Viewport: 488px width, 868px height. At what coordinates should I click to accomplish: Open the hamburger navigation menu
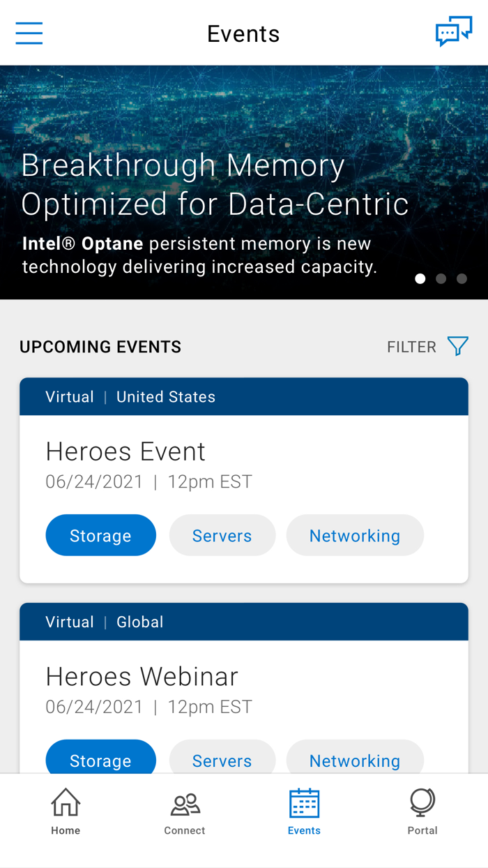click(x=29, y=32)
